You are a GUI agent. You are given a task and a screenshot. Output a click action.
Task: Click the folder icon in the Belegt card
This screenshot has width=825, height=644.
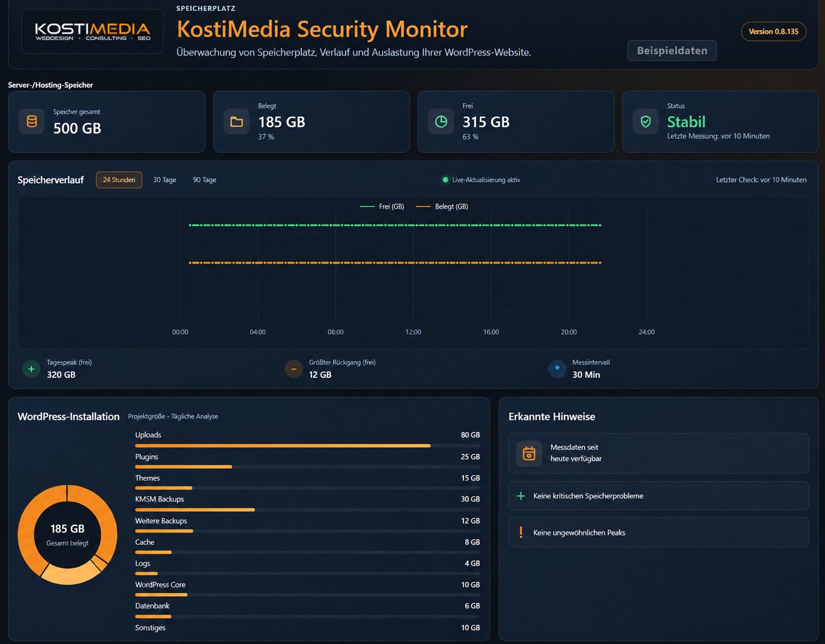(236, 121)
